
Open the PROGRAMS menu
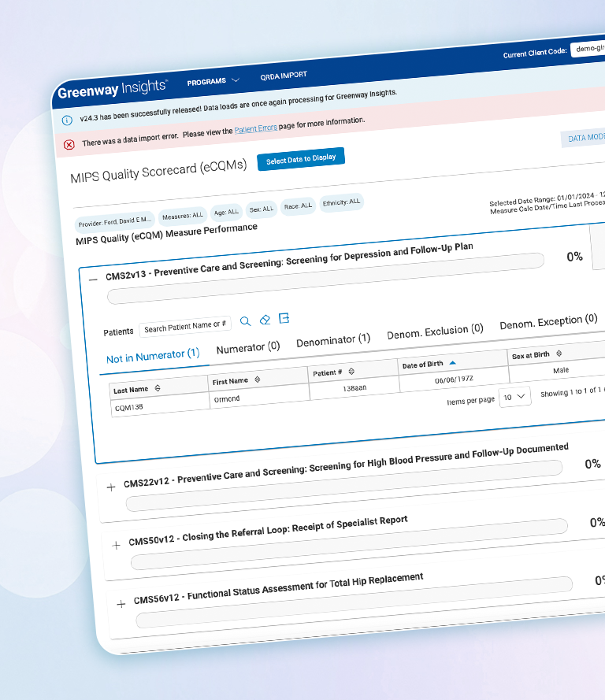pyautogui.click(x=213, y=81)
